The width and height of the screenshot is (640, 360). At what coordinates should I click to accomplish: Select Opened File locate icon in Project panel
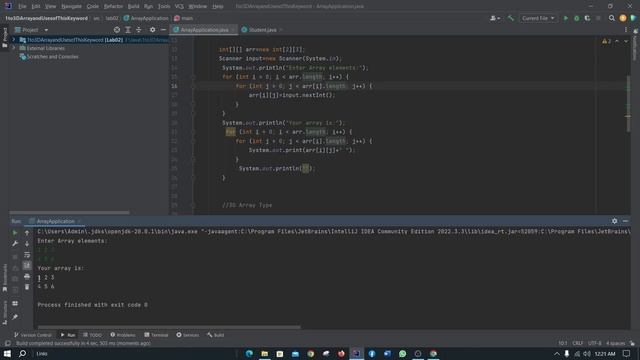coord(117,30)
